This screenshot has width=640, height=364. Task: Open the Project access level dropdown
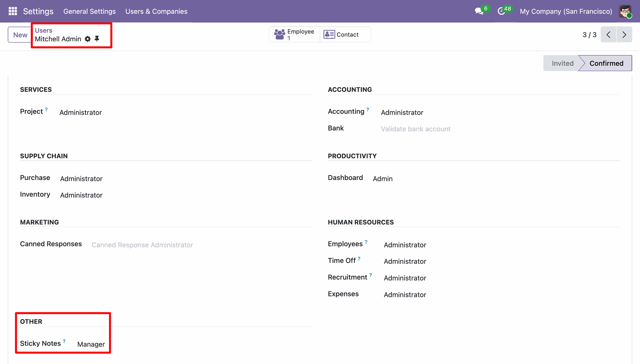[81, 113]
